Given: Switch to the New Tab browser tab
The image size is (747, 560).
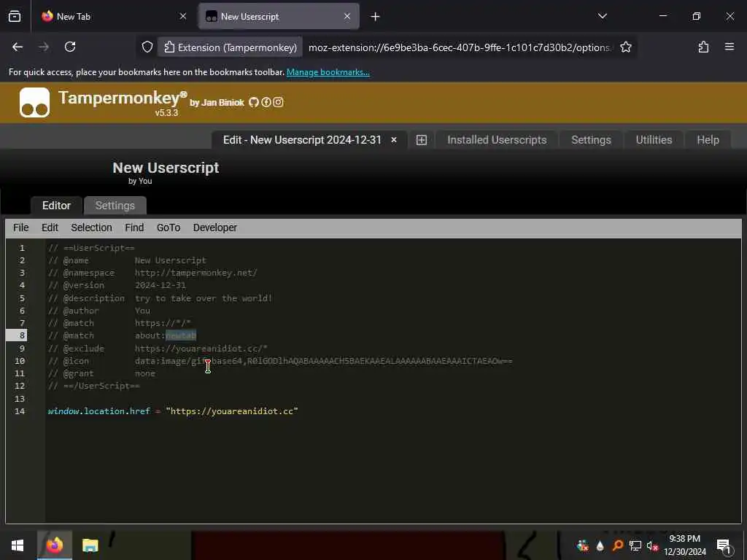Looking at the screenshot, I should point(113,17).
